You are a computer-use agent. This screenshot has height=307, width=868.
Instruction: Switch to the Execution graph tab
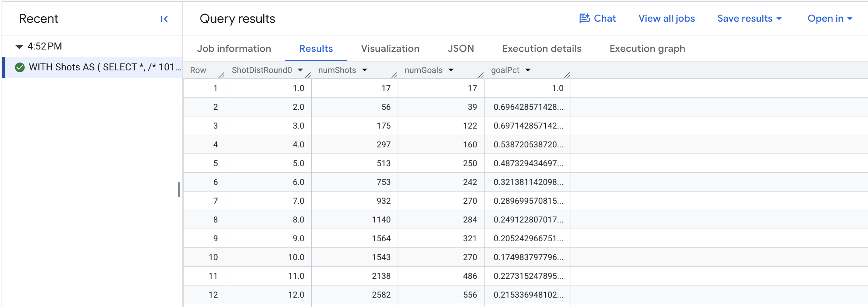(x=647, y=49)
